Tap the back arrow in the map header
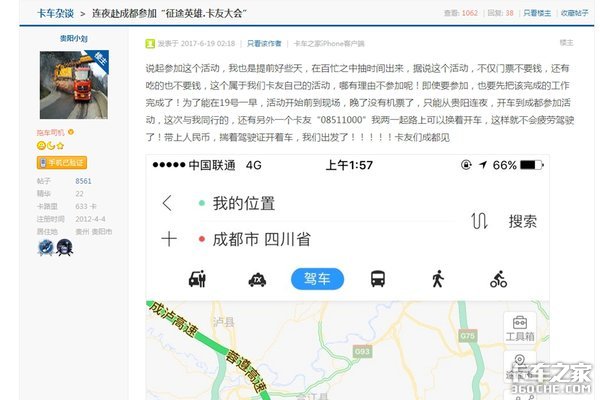 click(x=167, y=203)
